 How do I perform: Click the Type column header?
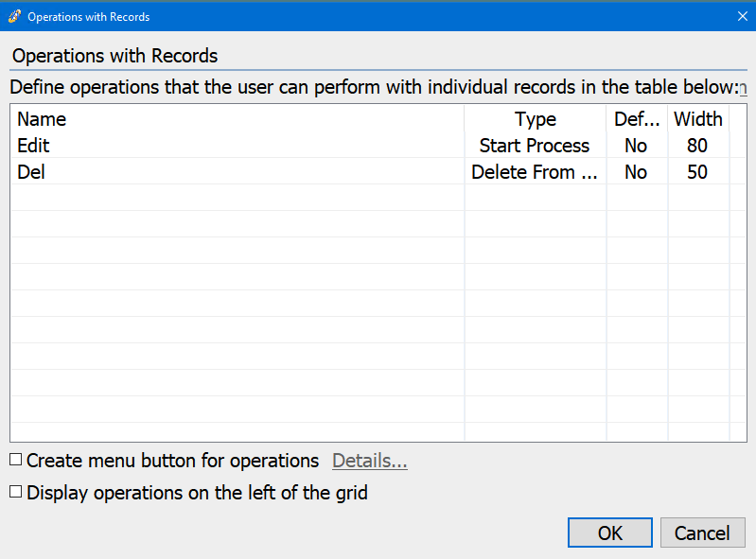(x=536, y=119)
